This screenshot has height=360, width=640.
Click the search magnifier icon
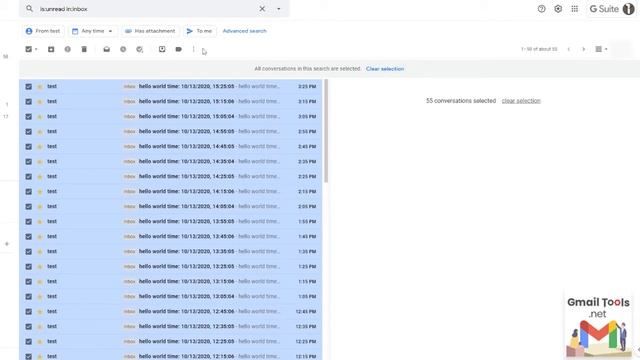pos(29,9)
